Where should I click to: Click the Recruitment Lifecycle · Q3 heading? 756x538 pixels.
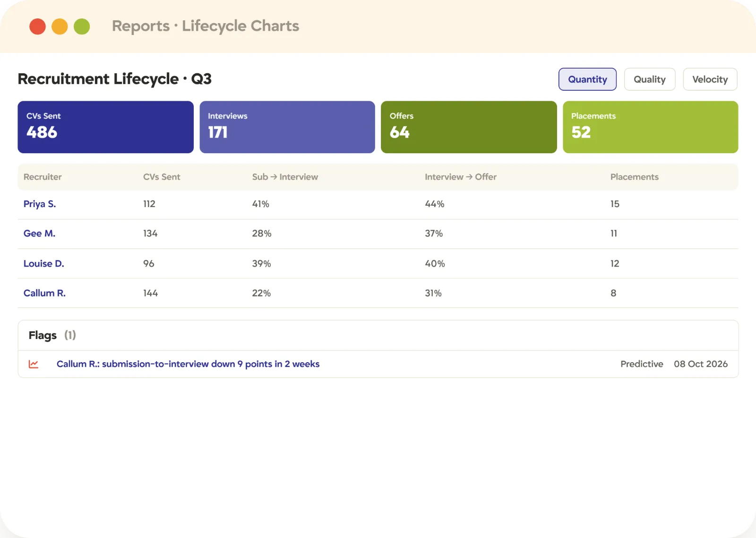(115, 79)
